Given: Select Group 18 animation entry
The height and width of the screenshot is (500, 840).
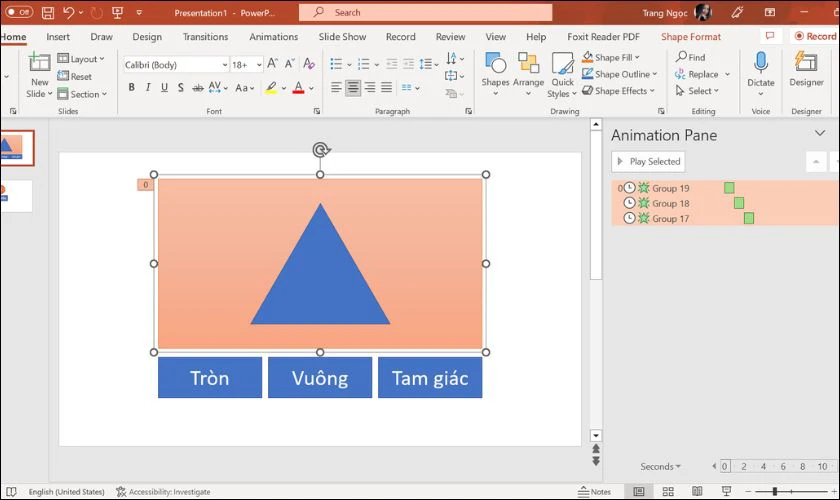Looking at the screenshot, I should coord(725,203).
